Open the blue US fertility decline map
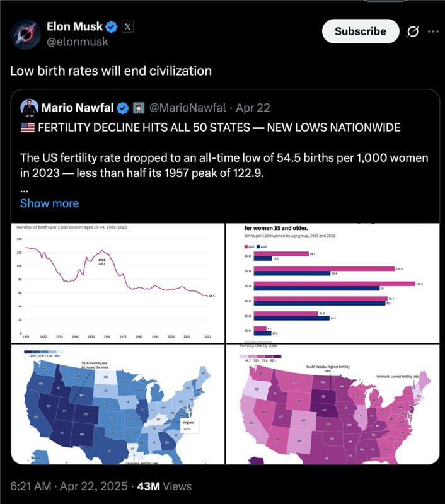 pos(117,404)
